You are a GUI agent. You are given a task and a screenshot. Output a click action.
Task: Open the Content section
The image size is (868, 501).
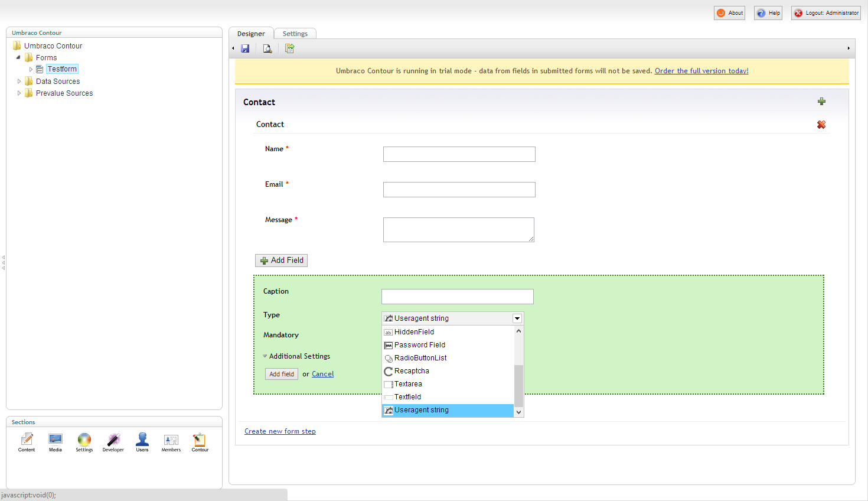pos(27,443)
